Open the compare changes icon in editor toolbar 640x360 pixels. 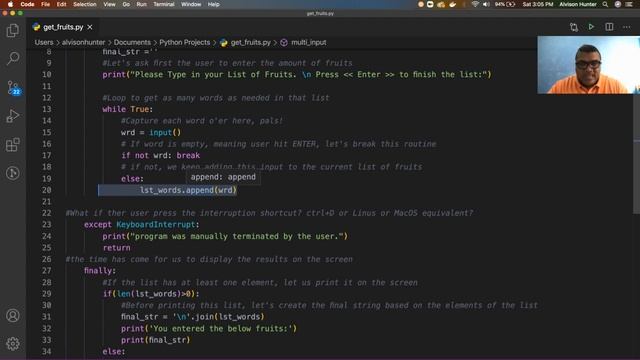tap(573, 27)
